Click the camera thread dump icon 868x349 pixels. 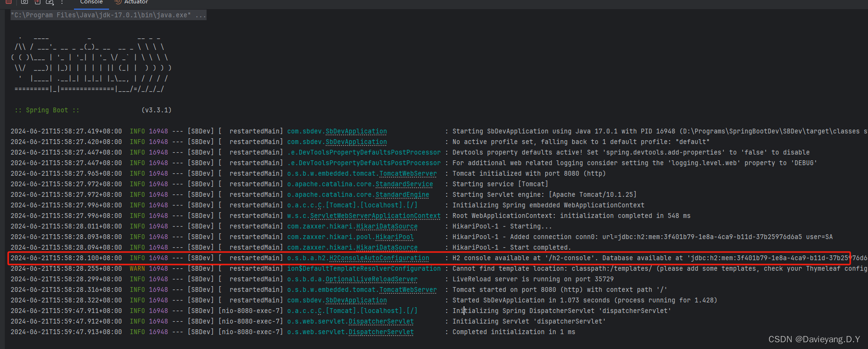[24, 2]
